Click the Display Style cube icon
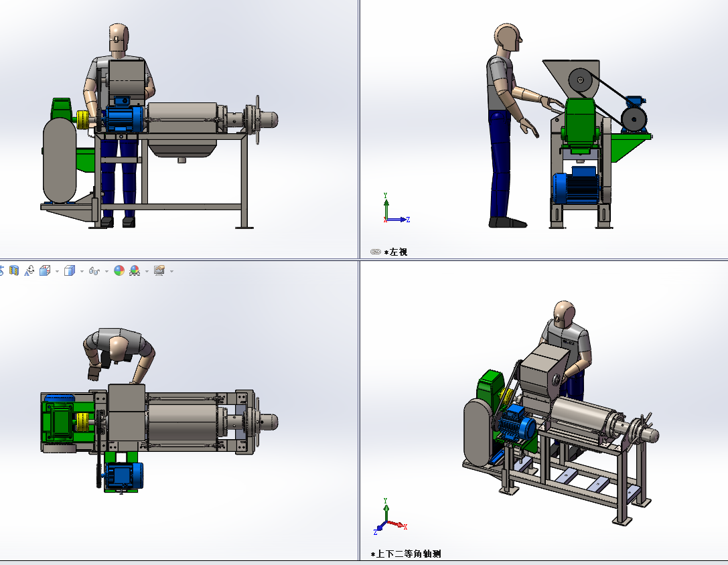Image resolution: width=728 pixels, height=565 pixels. pos(70,270)
